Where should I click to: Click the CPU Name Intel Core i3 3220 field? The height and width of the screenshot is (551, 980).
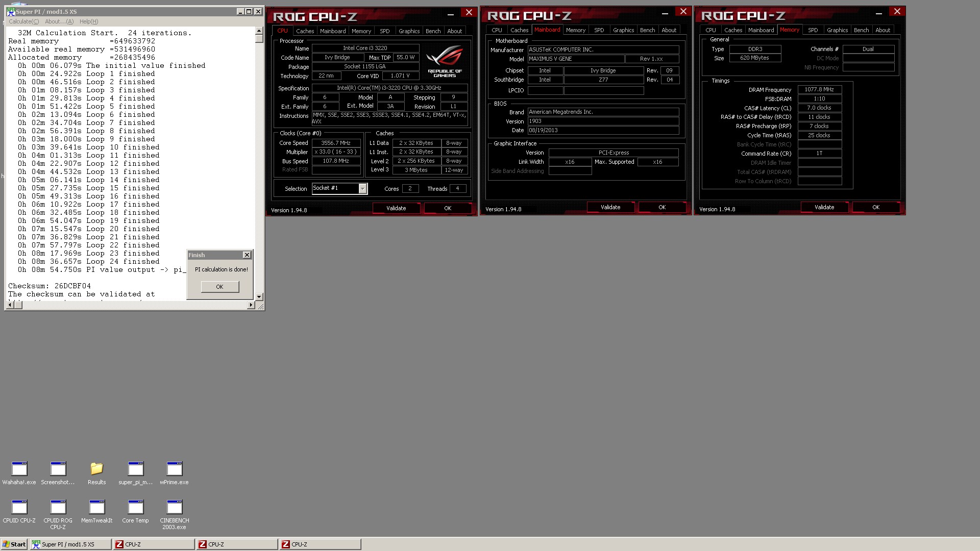tap(365, 48)
